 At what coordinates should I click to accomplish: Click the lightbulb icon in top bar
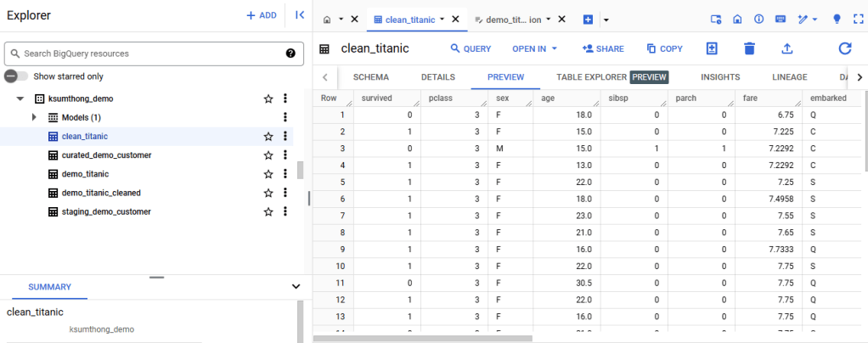click(x=837, y=19)
